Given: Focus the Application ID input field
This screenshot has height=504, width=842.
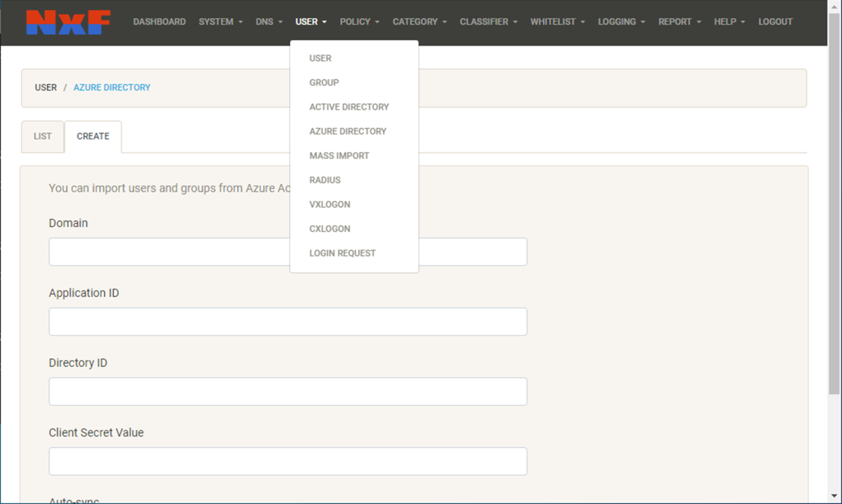Looking at the screenshot, I should (288, 322).
